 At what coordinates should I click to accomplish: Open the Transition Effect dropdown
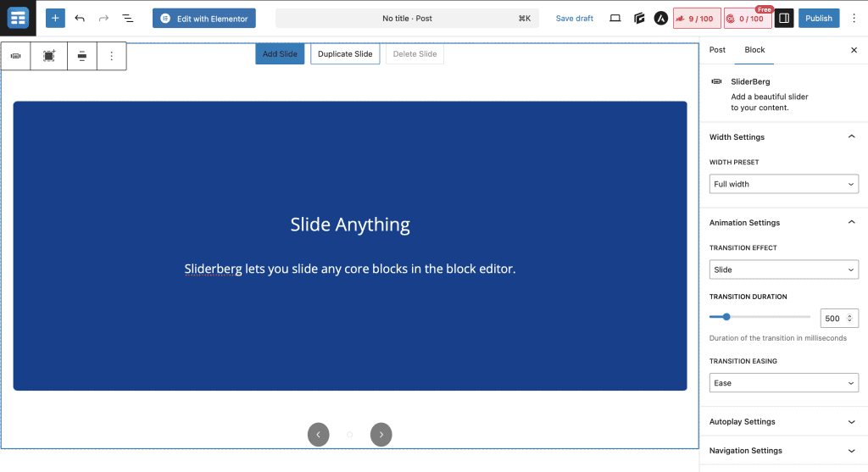783,269
